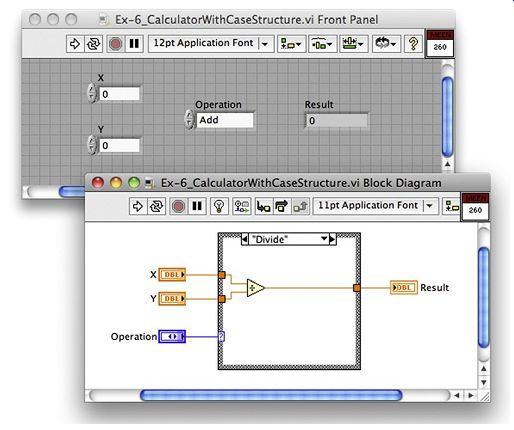Select previous case with left arrow of Divide selector
Viewport: 514px width, 430px height.
pyautogui.click(x=244, y=239)
